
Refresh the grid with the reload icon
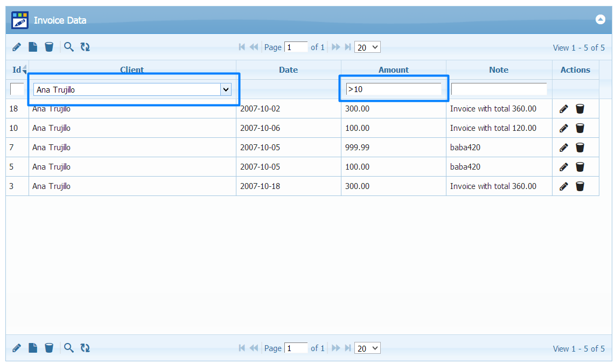(85, 47)
